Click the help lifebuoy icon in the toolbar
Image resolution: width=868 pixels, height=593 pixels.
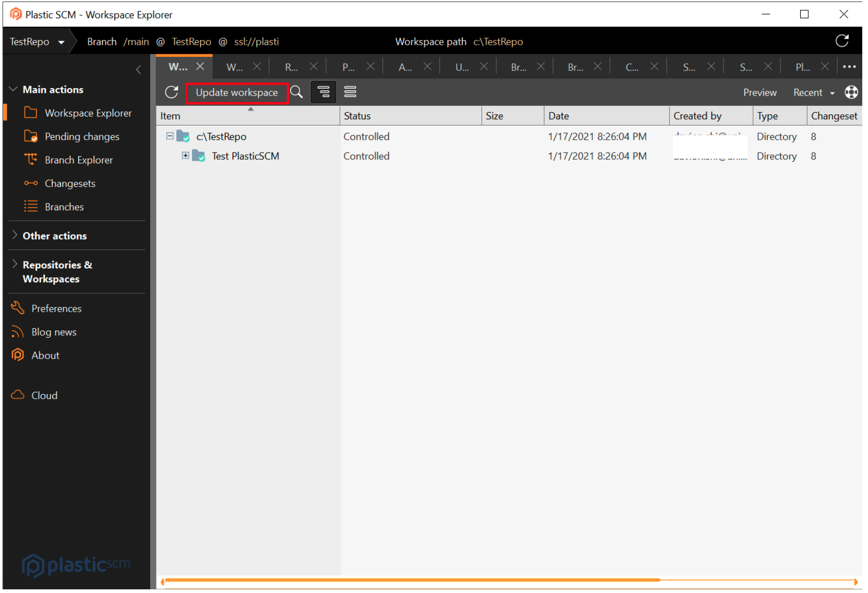coord(852,92)
